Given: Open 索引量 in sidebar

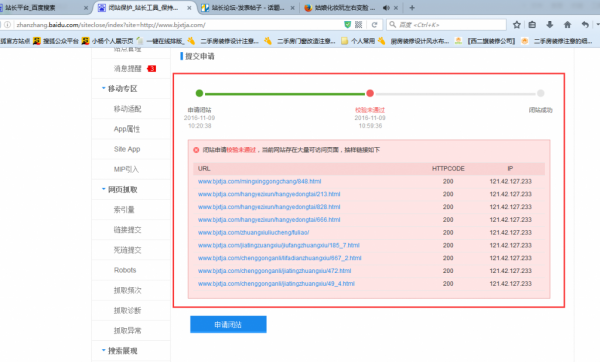Looking at the screenshot, I should [124, 210].
